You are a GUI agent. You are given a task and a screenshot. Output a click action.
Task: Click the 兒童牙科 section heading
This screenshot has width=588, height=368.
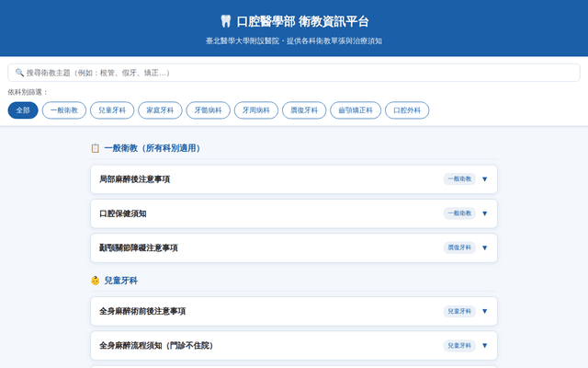[120, 281]
